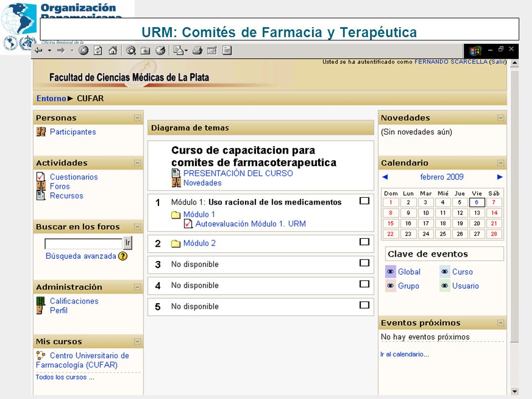Image resolution: width=532 pixels, height=399 pixels.
Task: Toggle show-only box for topic 2
Action: (x=365, y=242)
